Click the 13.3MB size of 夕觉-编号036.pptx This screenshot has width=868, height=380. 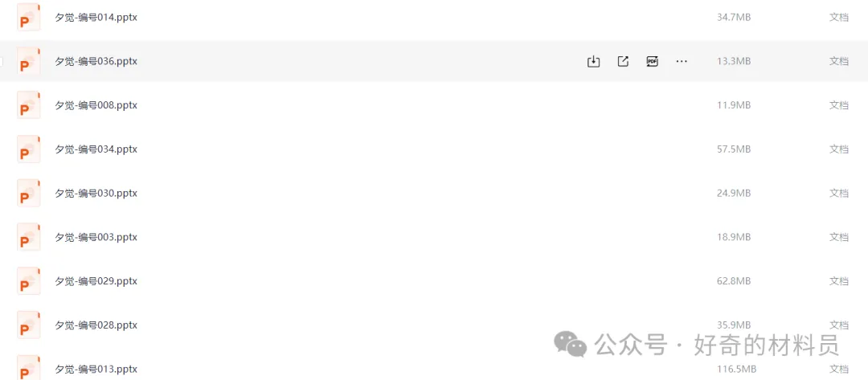[x=733, y=61]
